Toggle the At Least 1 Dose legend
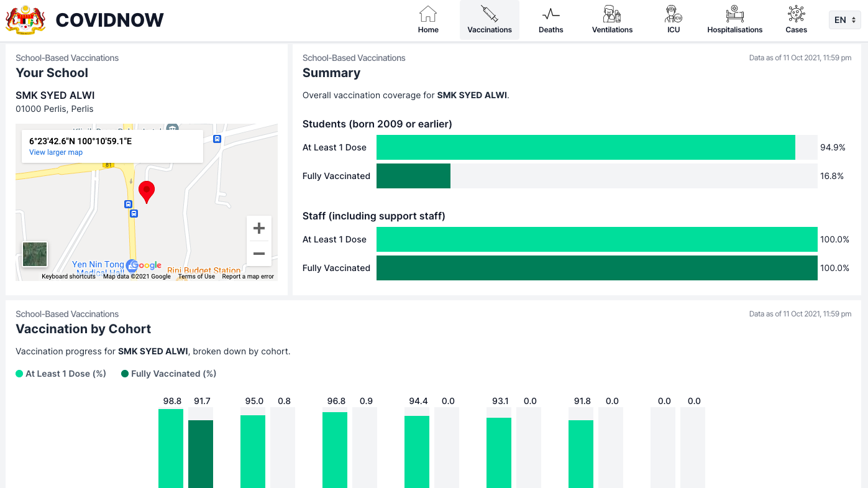The height and width of the screenshot is (488, 868). (61, 374)
